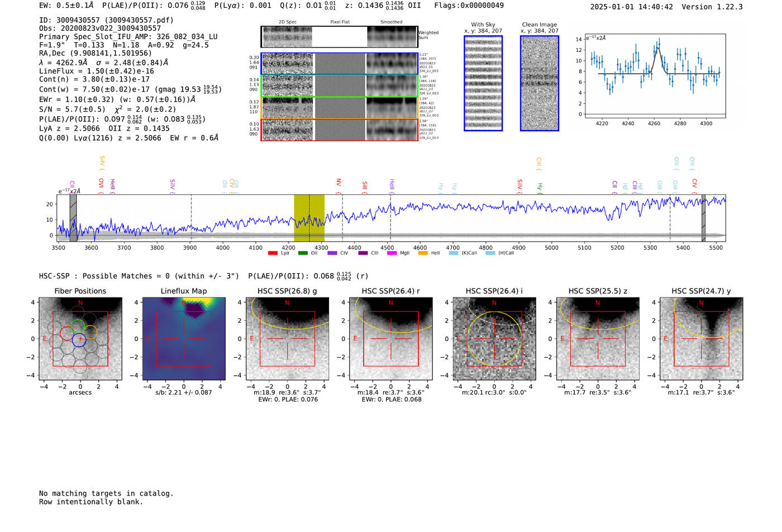Click the (H)CaII legend swatch
Image resolution: width=782 pixels, height=532 pixels.
[490, 253]
